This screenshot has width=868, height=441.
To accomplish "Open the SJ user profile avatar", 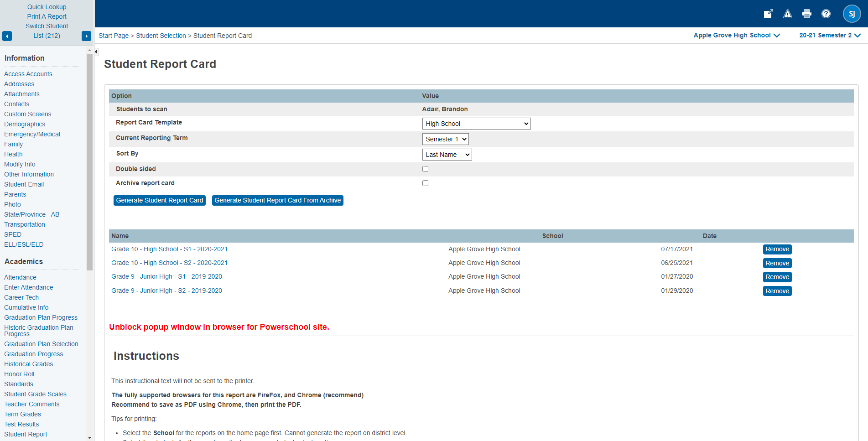I will click(x=851, y=14).
